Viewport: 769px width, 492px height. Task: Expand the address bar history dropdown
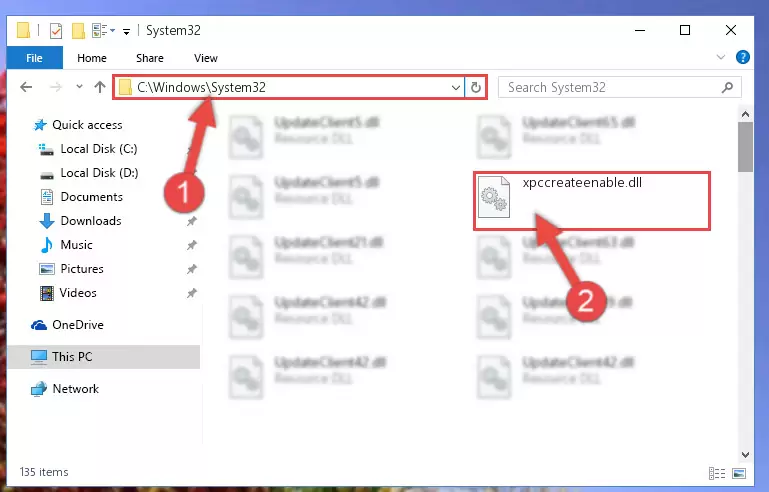click(456, 88)
